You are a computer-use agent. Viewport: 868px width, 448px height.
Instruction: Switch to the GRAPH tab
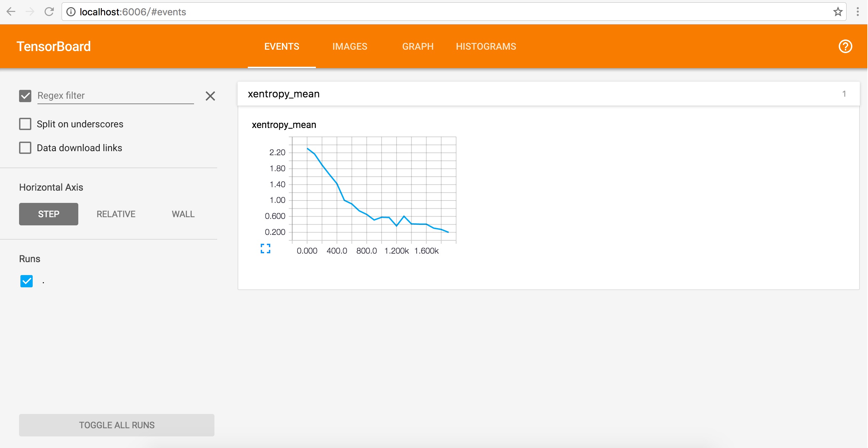418,46
